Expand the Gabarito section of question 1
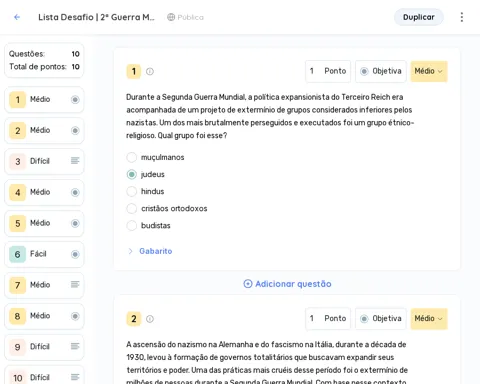The image size is (480, 384). pyautogui.click(x=130, y=251)
